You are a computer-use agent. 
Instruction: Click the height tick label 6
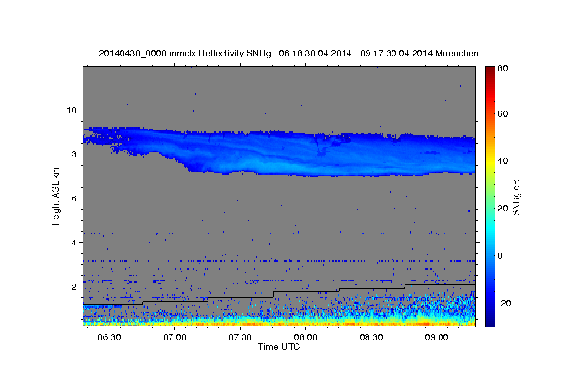click(73, 198)
